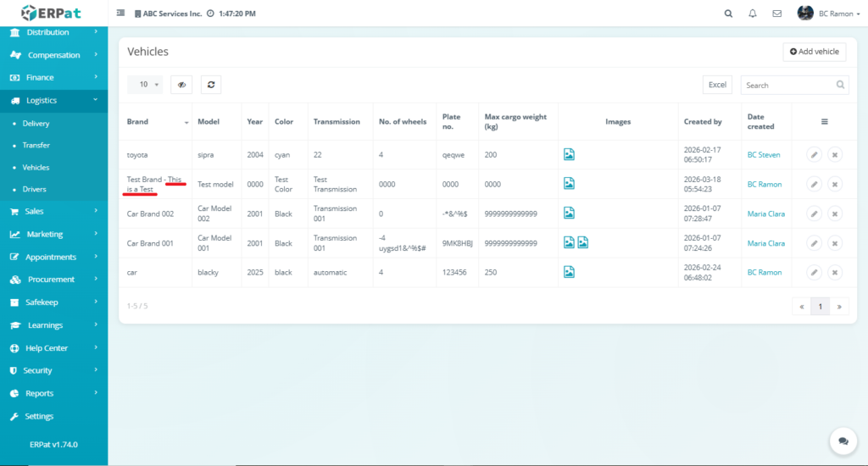View the image for the toyota vehicle
The width and height of the screenshot is (868, 466).
coord(570,154)
